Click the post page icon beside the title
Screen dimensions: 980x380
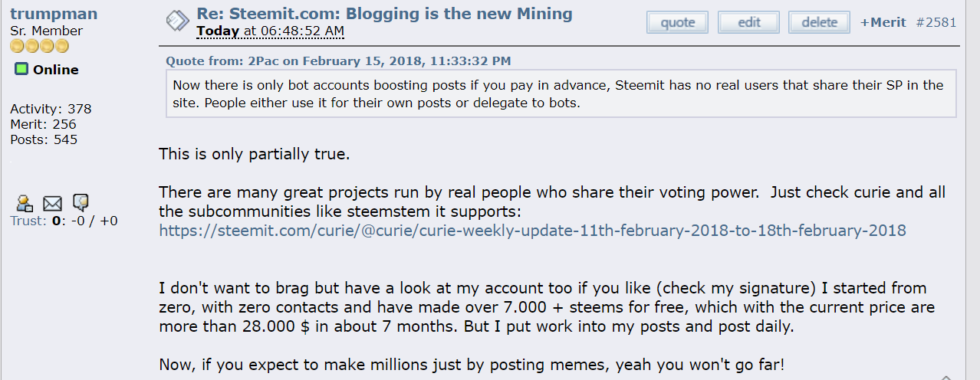click(177, 21)
